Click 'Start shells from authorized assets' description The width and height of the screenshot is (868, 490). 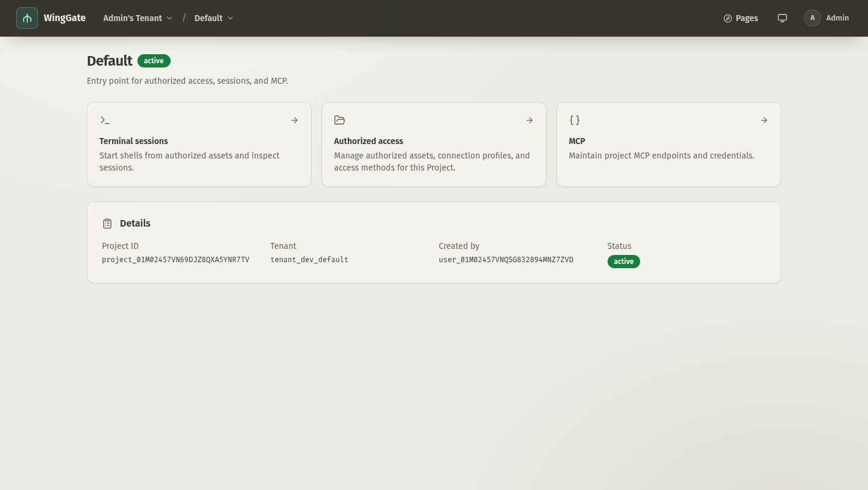189,162
